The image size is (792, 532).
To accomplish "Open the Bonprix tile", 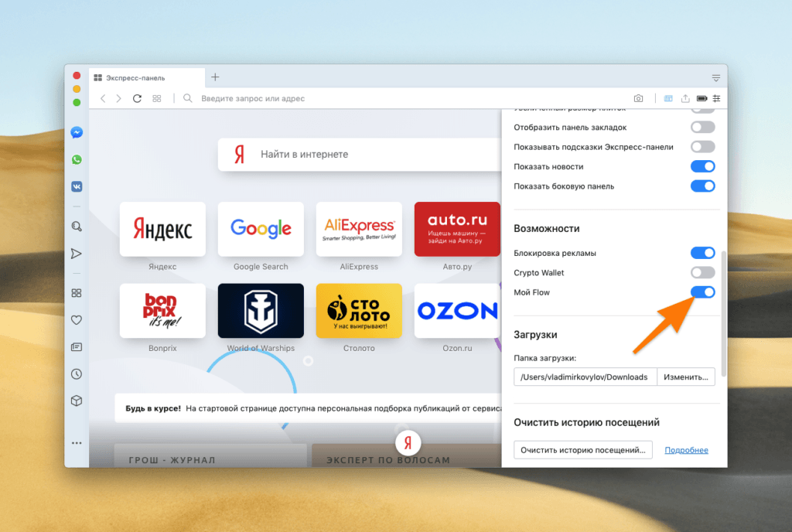I will click(x=162, y=311).
